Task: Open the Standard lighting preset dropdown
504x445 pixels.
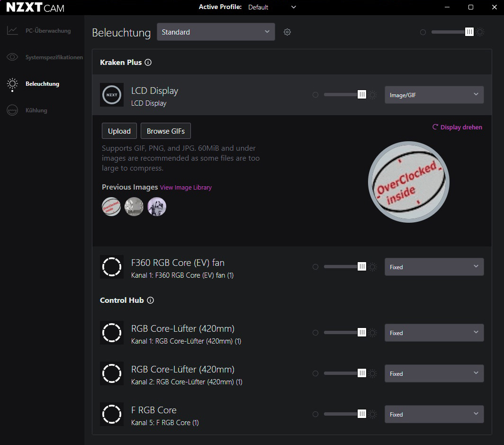Action: 216,32
